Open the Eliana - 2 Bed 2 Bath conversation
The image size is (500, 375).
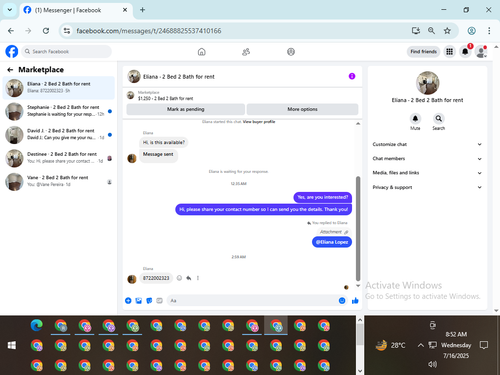coord(59,88)
